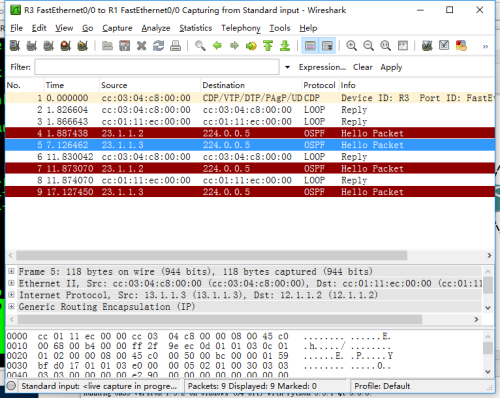Sort by the Time column header
The height and width of the screenshot is (398, 500).
72,85
